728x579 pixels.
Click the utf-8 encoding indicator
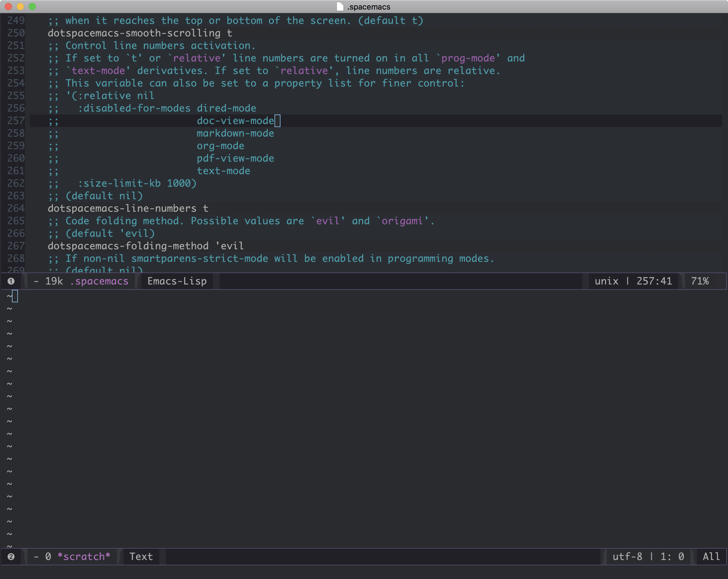[x=627, y=556]
